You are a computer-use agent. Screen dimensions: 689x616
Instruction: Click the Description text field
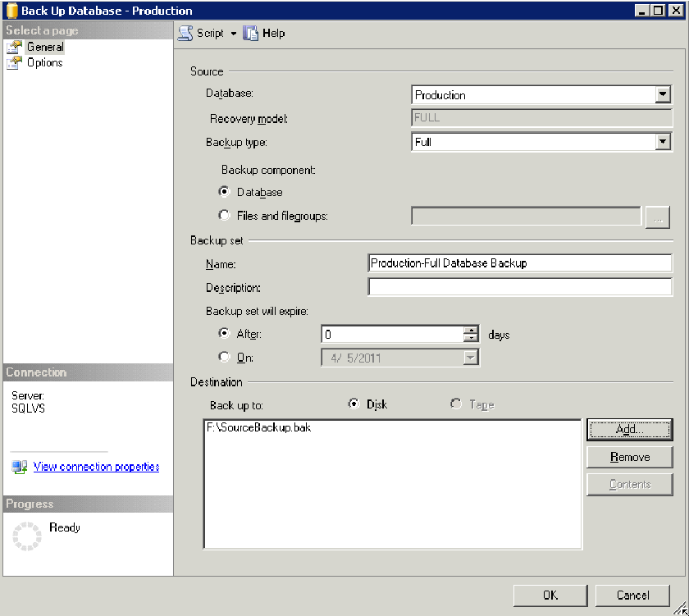[520, 287]
